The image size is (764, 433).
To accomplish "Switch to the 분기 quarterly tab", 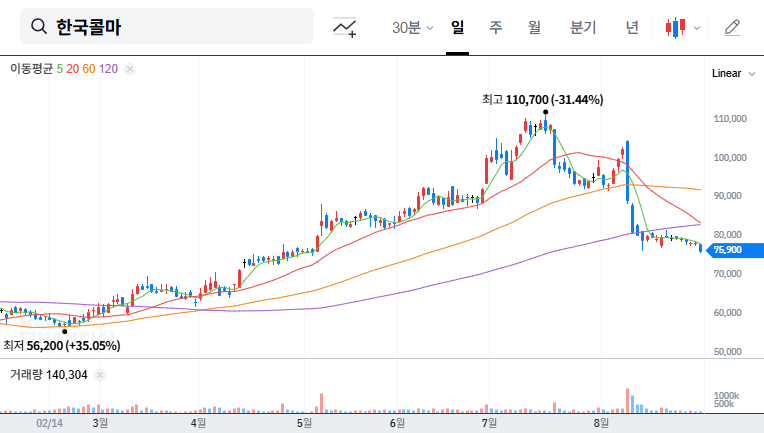I will coord(583,27).
